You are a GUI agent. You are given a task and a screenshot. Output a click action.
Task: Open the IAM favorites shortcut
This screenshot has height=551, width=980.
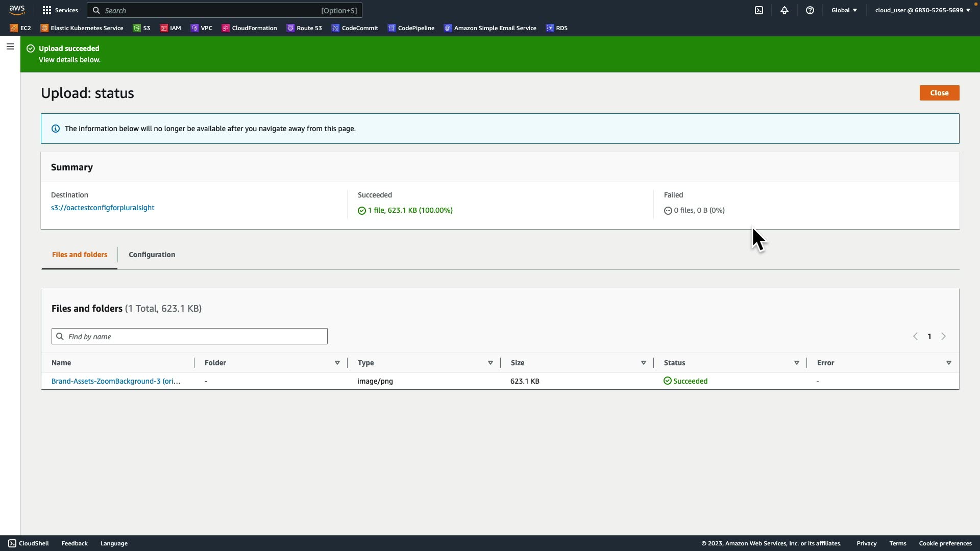170,28
